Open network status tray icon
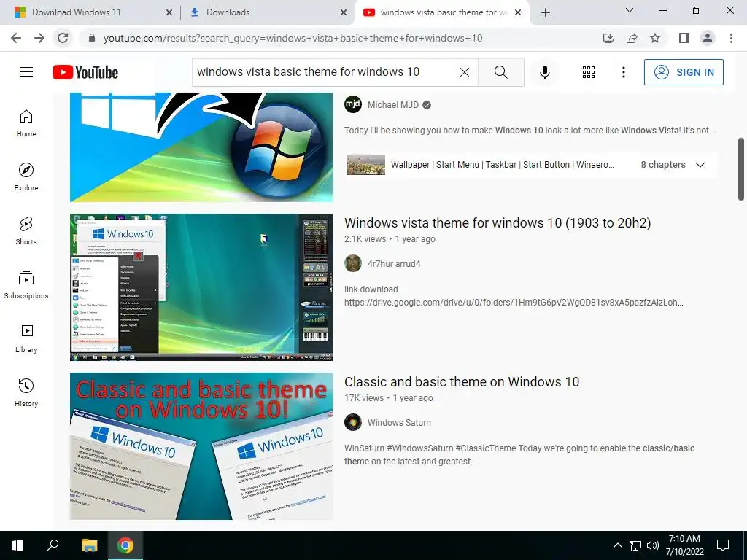 (x=635, y=545)
